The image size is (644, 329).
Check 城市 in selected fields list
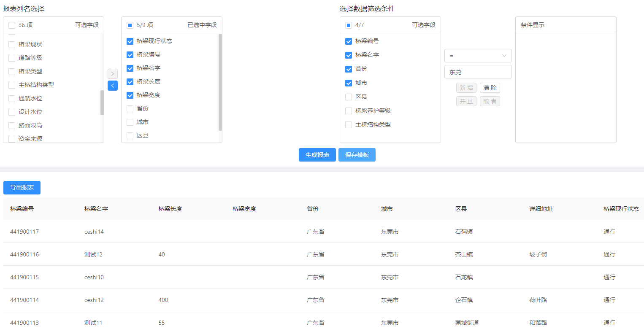pyautogui.click(x=130, y=122)
